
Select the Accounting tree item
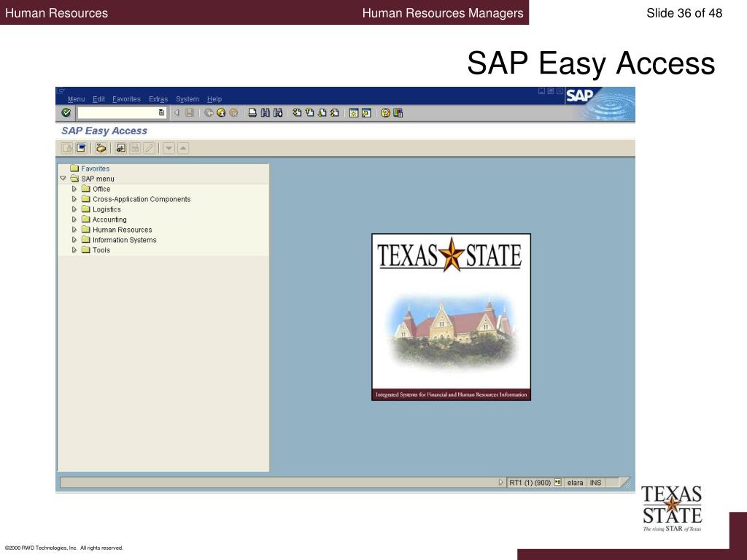(x=109, y=219)
